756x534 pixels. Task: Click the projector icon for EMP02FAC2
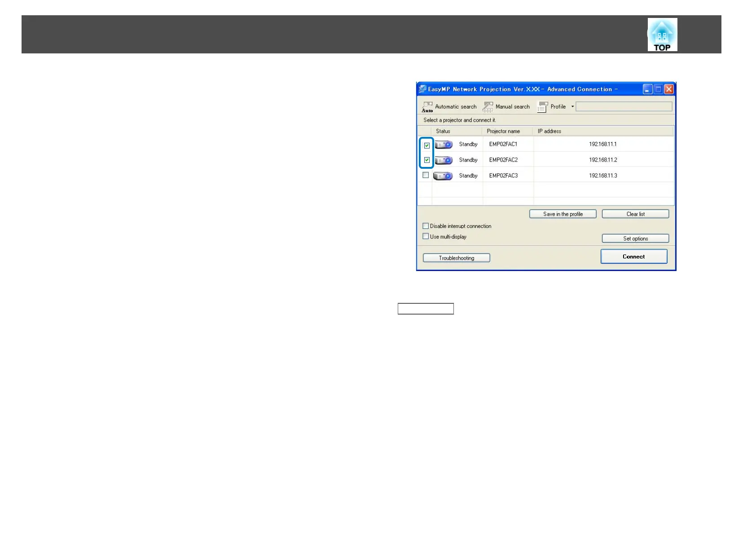[x=443, y=160]
